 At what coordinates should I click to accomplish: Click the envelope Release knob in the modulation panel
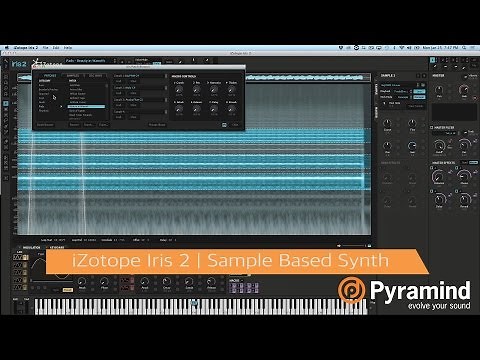click(211, 281)
